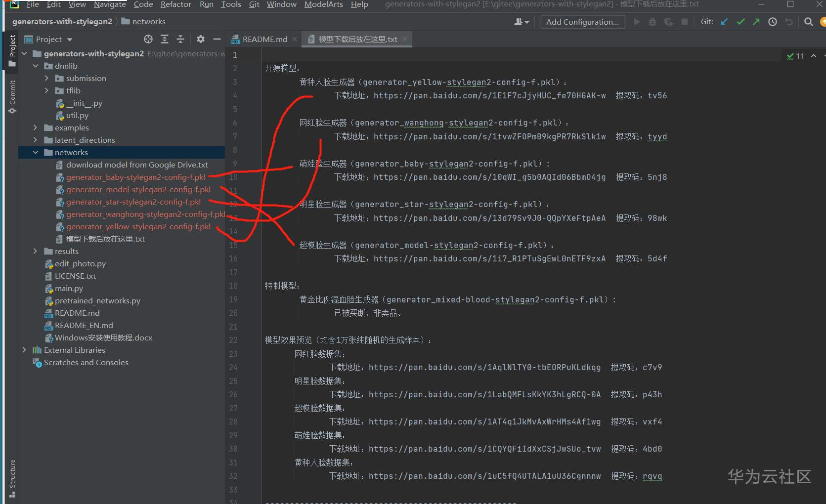Image resolution: width=826 pixels, height=504 pixels.
Task: Open the Tools menu
Action: [x=231, y=4]
